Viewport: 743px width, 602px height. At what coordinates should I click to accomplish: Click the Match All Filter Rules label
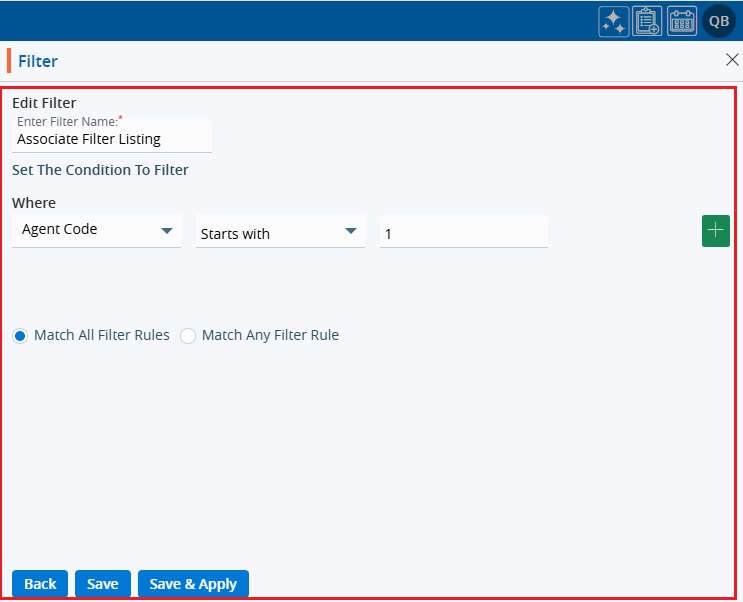click(102, 336)
